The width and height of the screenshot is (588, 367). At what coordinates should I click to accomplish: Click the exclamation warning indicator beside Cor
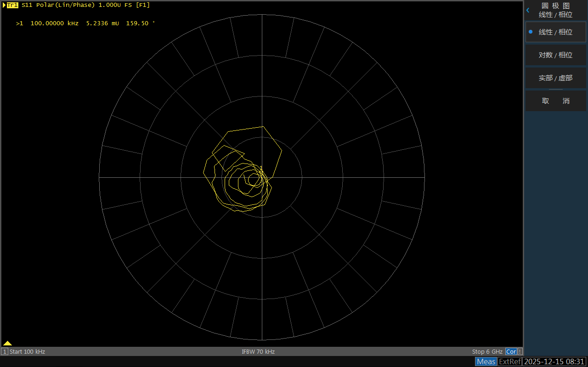(x=520, y=351)
